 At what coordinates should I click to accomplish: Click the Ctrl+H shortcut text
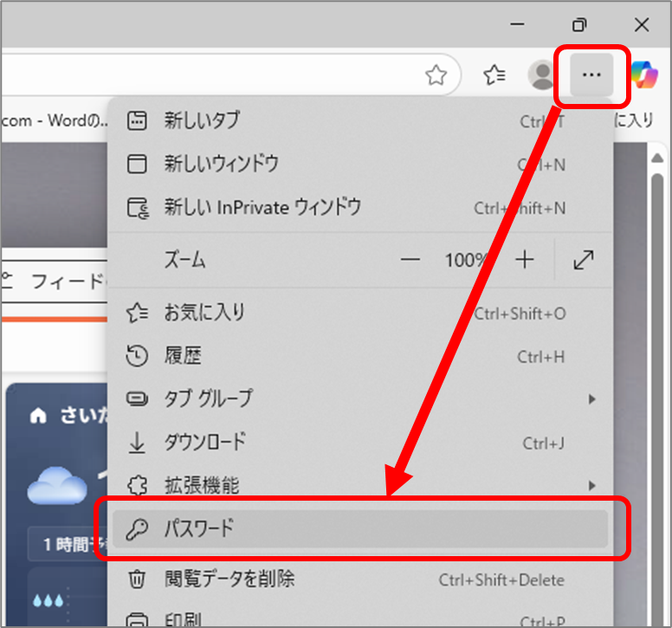coord(541,357)
